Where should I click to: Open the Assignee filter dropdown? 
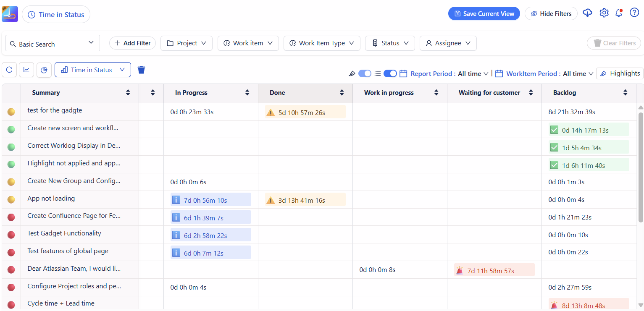[x=448, y=43]
